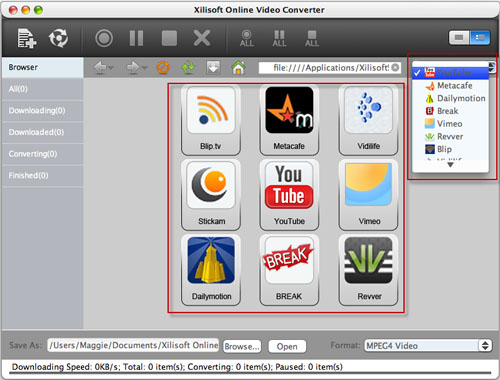The width and height of the screenshot is (500, 380).
Task: Switch to the blue list view toggle
Action: pyautogui.click(x=480, y=38)
